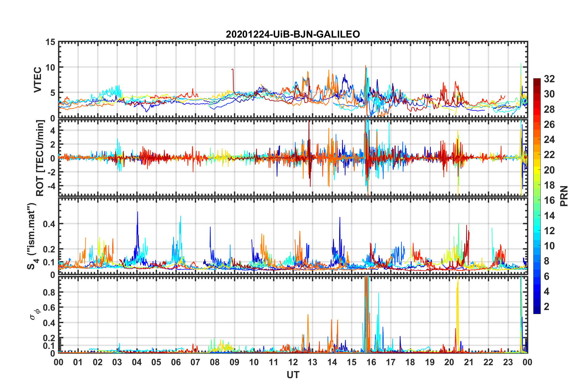Click S4 panel y-axis tick 0.4
Screen dimensions: 586x392
point(49,224)
